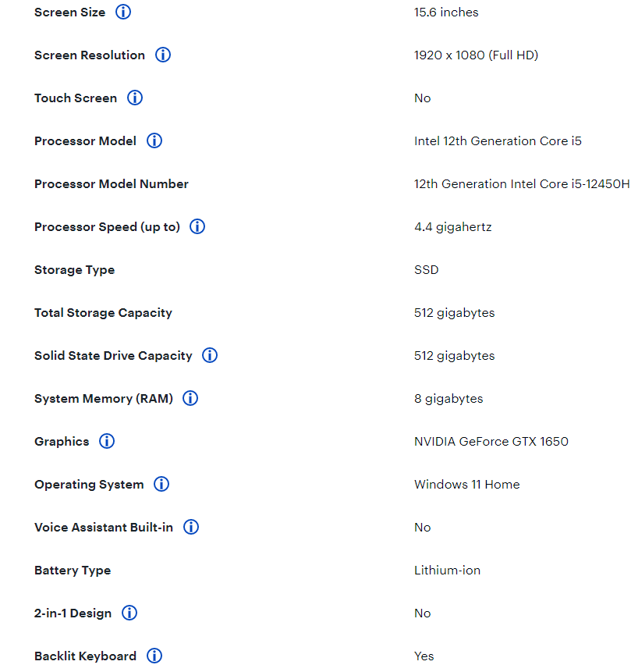Click the 4.4 gigahertz value text
This screenshot has height=672, width=631.
(452, 227)
